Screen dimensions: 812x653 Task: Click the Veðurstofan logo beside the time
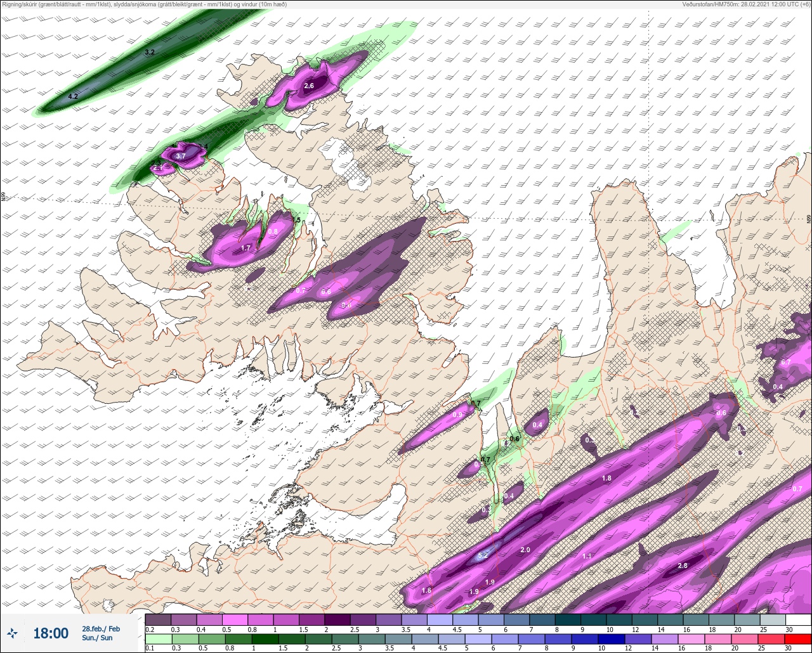point(13,633)
